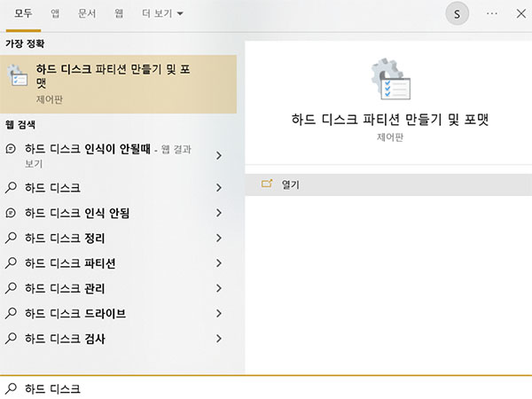Viewport: 532px width, 399px height.
Task: Close the search panel with X
Action: 521,13
